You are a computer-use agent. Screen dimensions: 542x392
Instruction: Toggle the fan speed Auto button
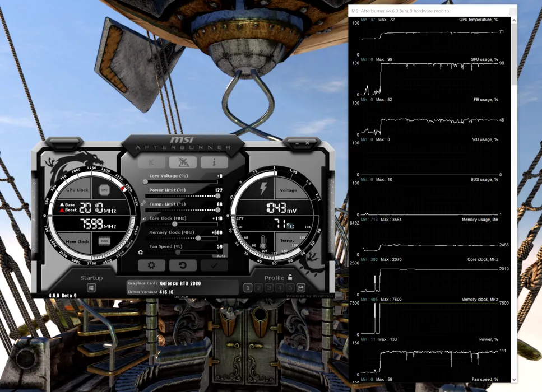tap(221, 256)
